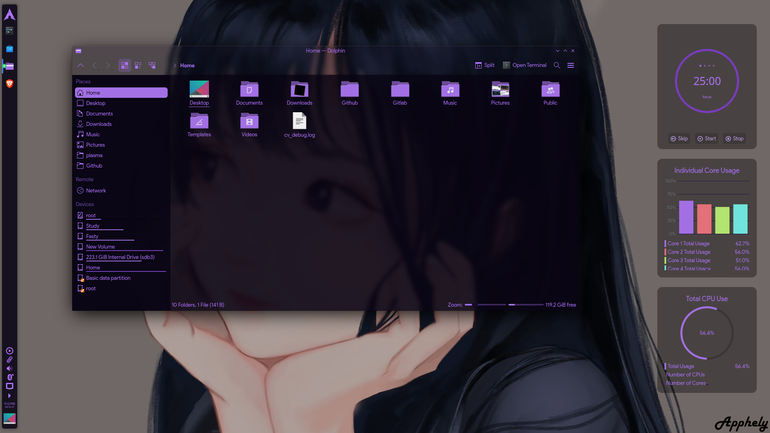
Task: Click the Home breadcrumb in the location bar
Action: click(187, 65)
